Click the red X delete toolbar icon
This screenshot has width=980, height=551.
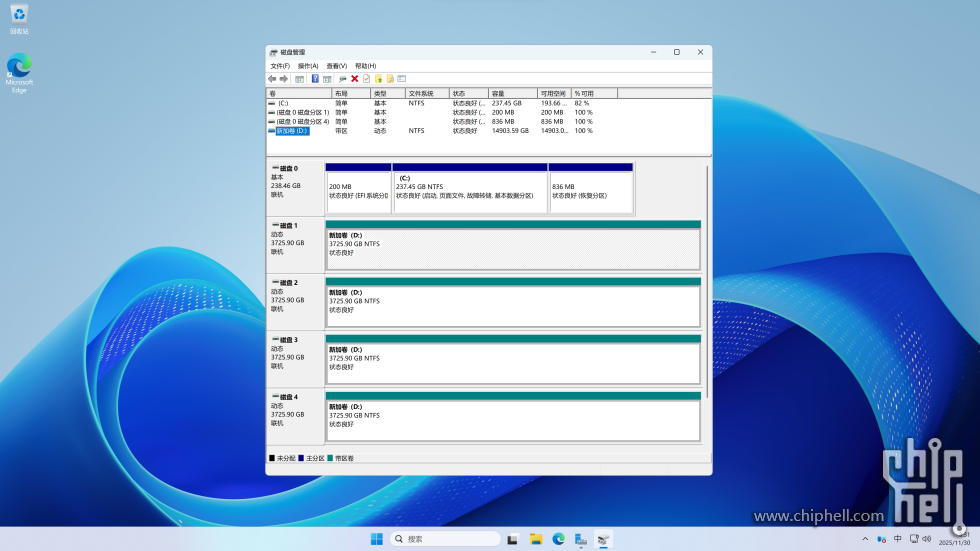[x=354, y=79]
